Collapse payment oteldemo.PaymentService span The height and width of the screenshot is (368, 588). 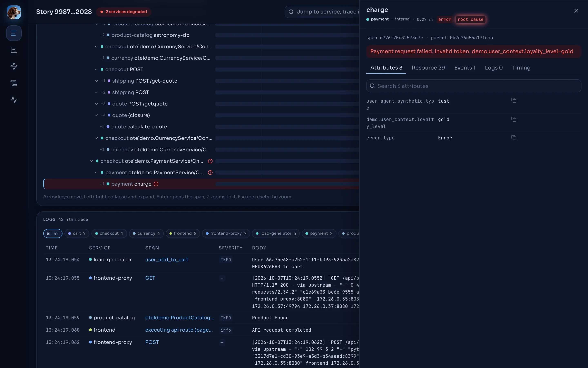(x=96, y=173)
